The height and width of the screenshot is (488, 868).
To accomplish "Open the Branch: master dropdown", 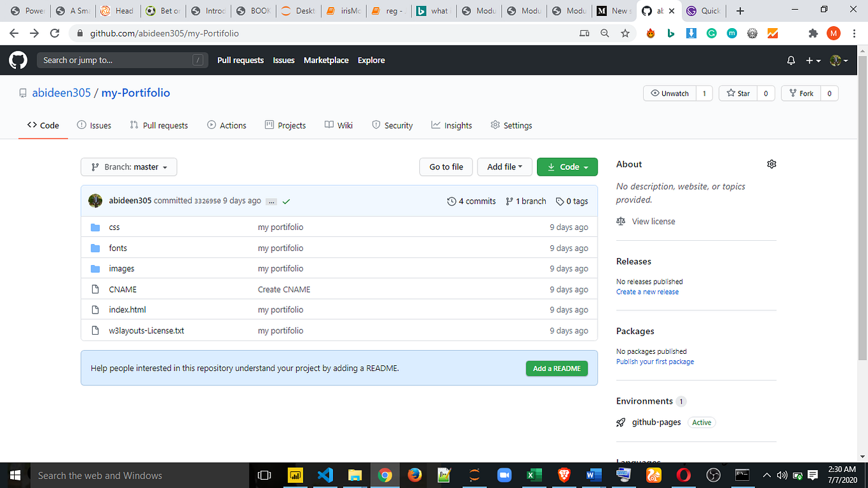I will pos(128,167).
